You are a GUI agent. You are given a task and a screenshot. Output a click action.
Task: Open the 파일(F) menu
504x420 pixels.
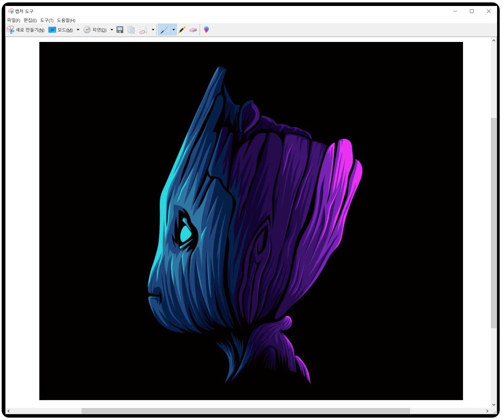click(x=13, y=20)
